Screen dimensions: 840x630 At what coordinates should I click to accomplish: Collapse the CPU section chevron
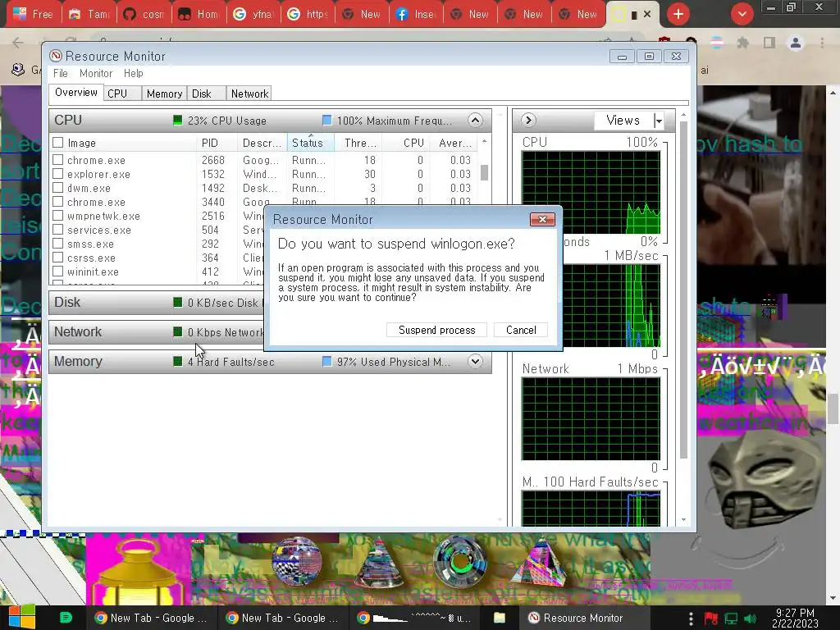[x=475, y=120]
